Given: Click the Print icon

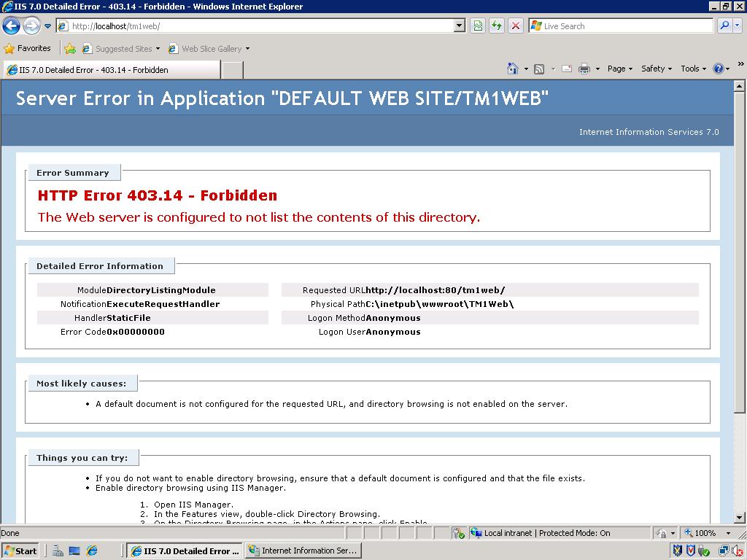Looking at the screenshot, I should (584, 69).
